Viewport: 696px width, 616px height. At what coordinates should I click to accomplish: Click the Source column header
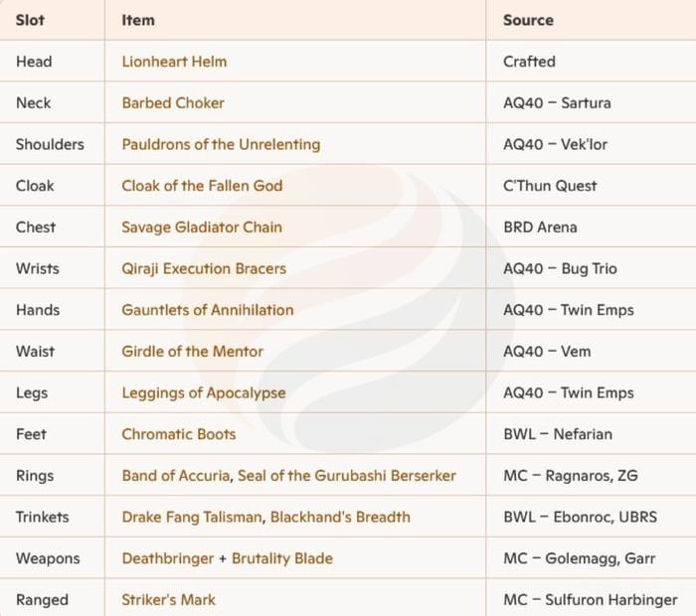[x=528, y=20]
